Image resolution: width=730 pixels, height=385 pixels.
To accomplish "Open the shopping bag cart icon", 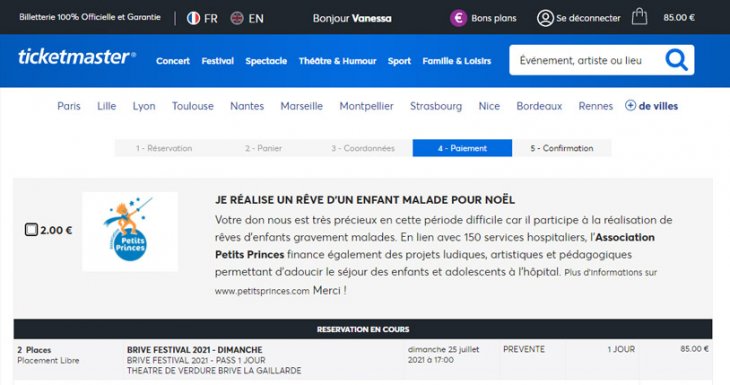I will (x=639, y=17).
